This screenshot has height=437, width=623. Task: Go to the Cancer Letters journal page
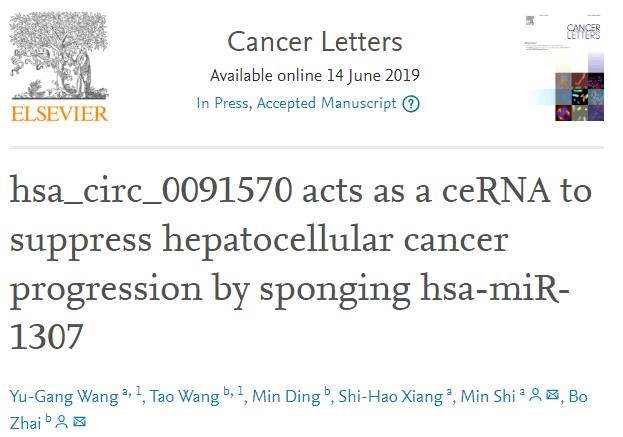pos(315,42)
